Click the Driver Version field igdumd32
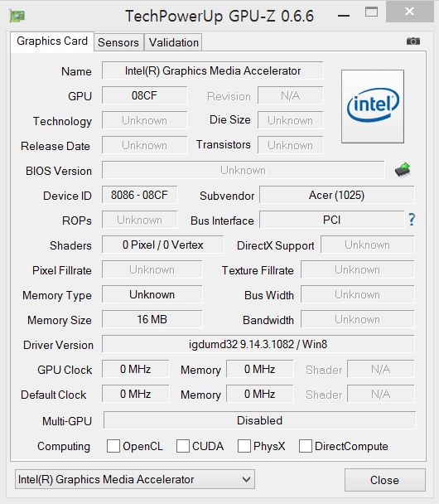 point(258,344)
